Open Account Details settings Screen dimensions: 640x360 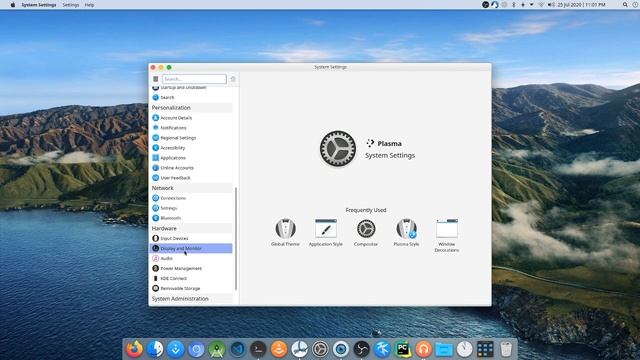click(x=191, y=118)
